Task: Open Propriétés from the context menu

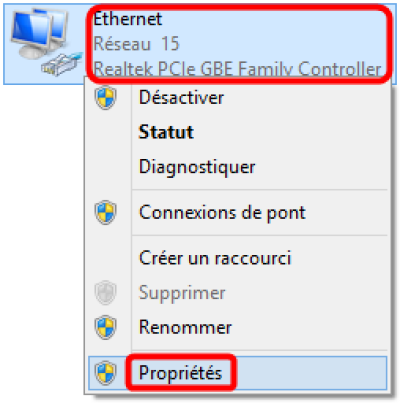Action: click(x=238, y=373)
